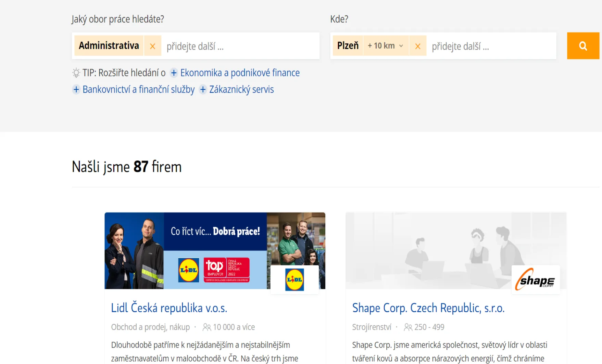Click plus icon beside Bankovnictví a finanční služby
Image resolution: width=602 pixels, height=364 pixels.
(76, 89)
